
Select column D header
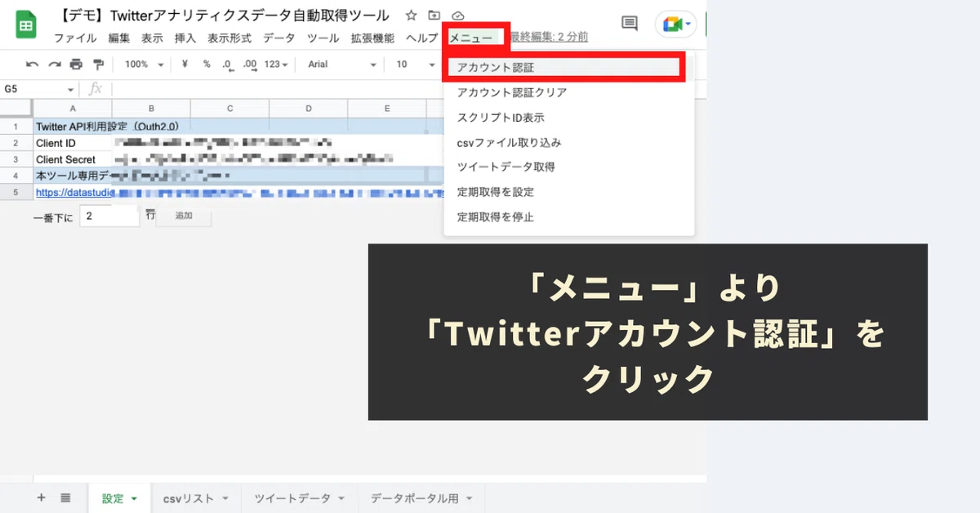309,109
